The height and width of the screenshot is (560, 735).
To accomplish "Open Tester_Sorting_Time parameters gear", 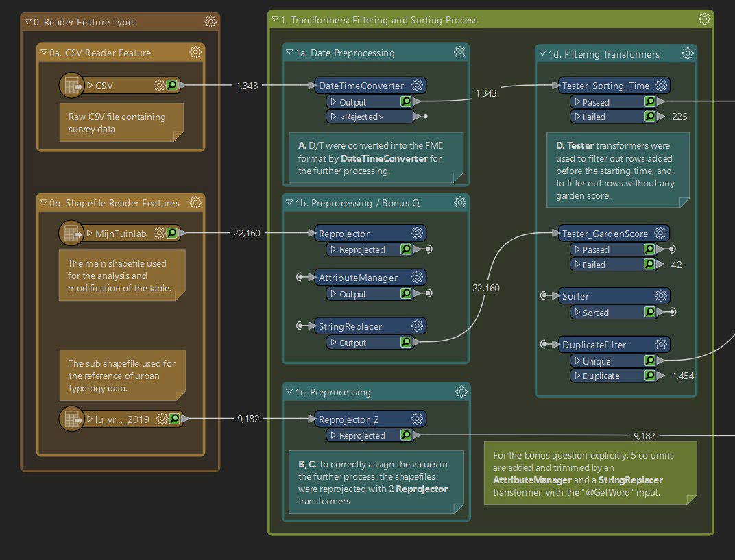I will [x=661, y=86].
